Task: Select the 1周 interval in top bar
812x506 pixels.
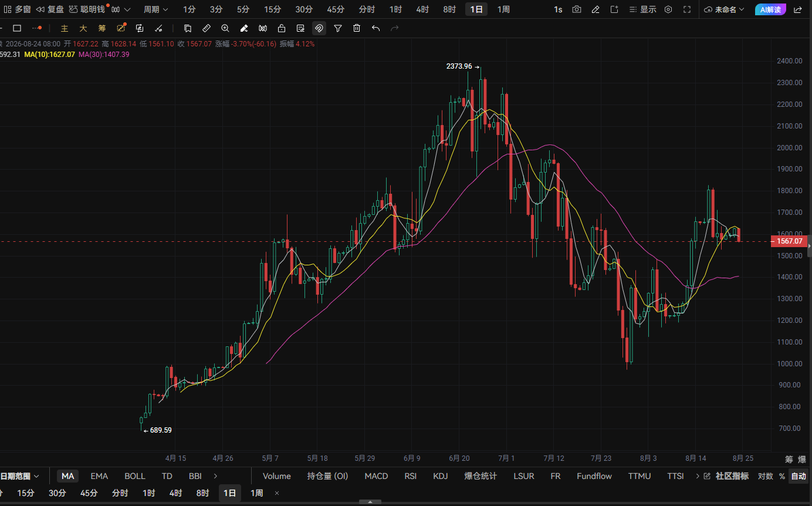Action: pos(503,9)
